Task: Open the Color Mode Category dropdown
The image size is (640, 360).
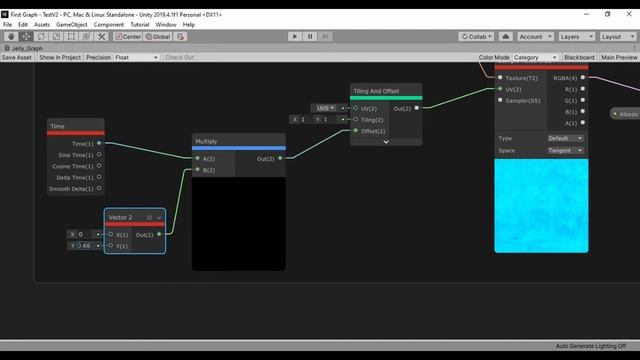Action: pos(535,58)
